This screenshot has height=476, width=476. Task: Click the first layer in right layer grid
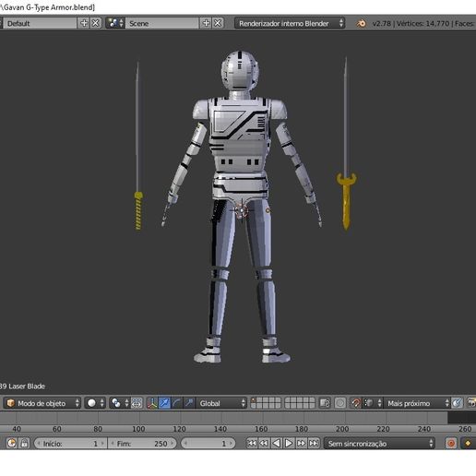288,400
